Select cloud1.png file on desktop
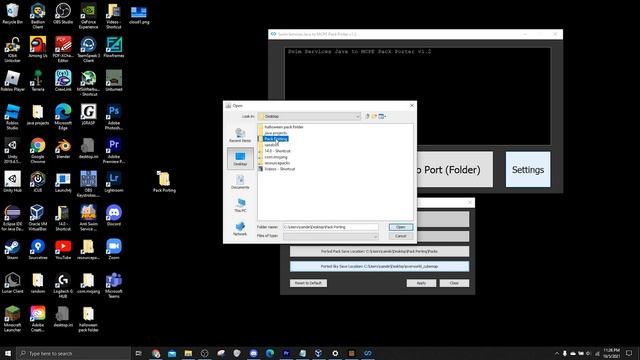 point(139,14)
